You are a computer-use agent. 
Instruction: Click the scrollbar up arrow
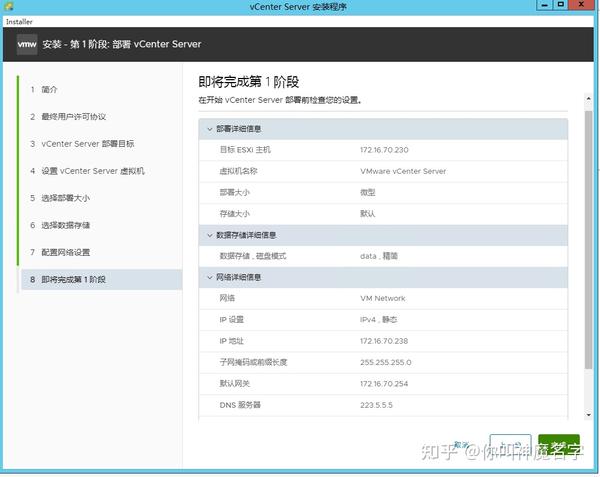589,99
